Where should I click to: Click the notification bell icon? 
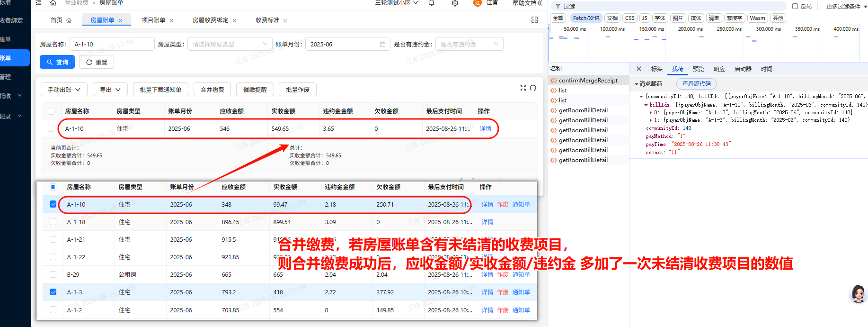(432, 3)
